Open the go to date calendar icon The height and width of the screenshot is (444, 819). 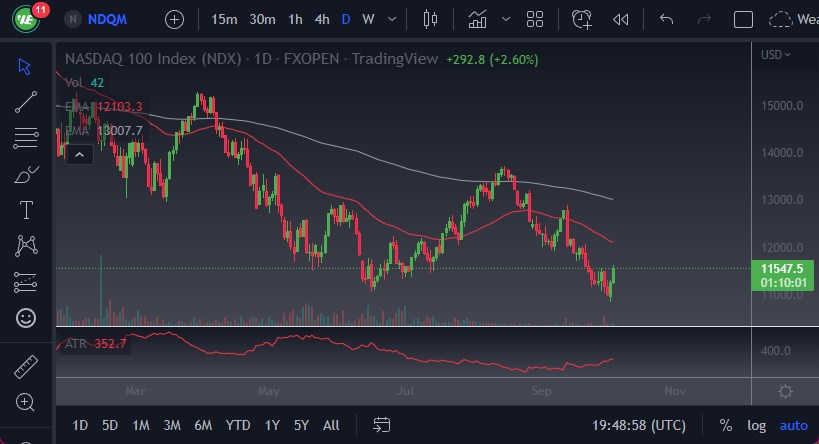tap(381, 425)
